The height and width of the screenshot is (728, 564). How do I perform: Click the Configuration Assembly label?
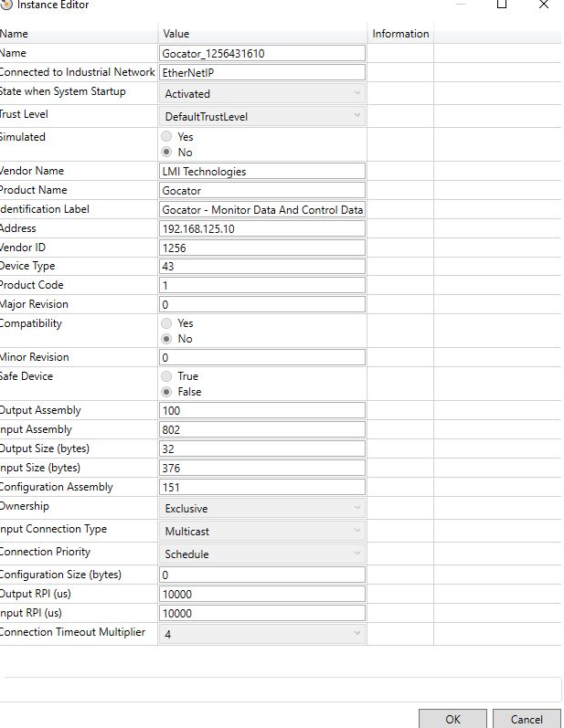click(56, 487)
